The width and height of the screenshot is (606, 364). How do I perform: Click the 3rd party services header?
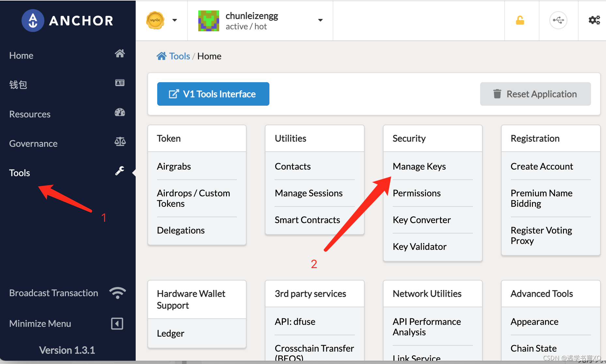[315, 294]
